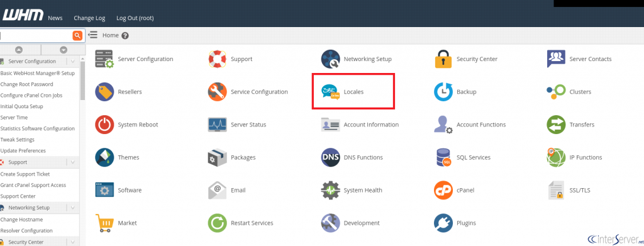Click the Plugins plug icon
This screenshot has height=246, width=644.
(443, 223)
